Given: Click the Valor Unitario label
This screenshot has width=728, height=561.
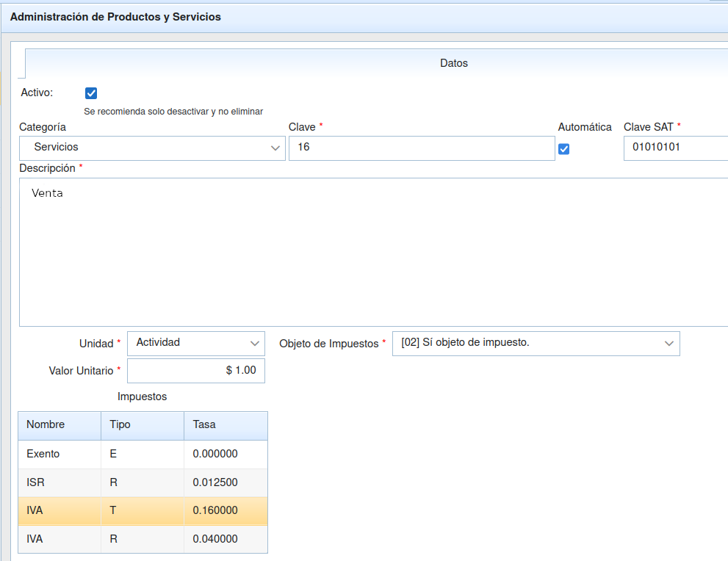Looking at the screenshot, I should click(82, 371).
